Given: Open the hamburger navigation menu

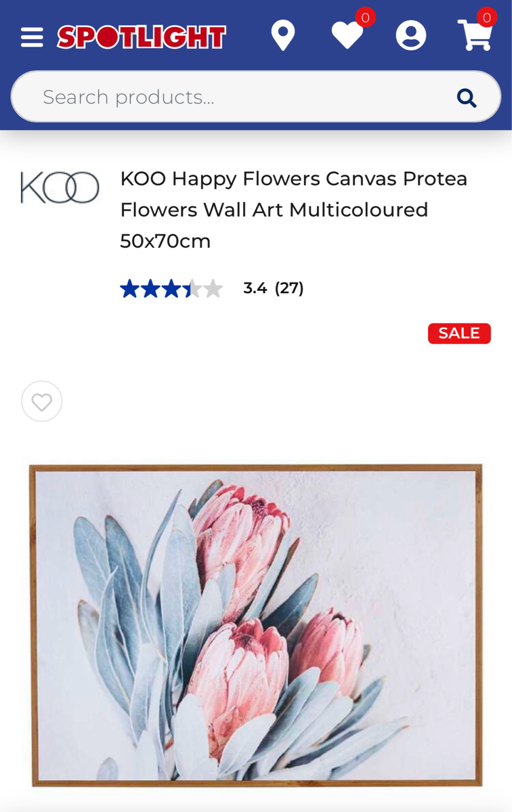Looking at the screenshot, I should pyautogui.click(x=32, y=37).
